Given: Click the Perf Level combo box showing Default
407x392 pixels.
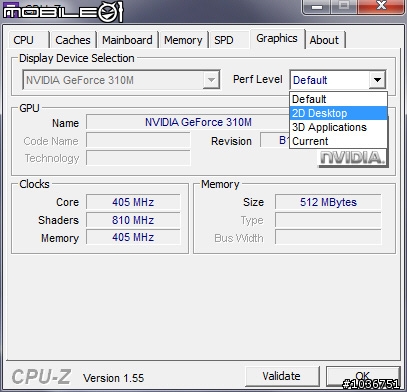Looking at the screenshot, I should (338, 80).
